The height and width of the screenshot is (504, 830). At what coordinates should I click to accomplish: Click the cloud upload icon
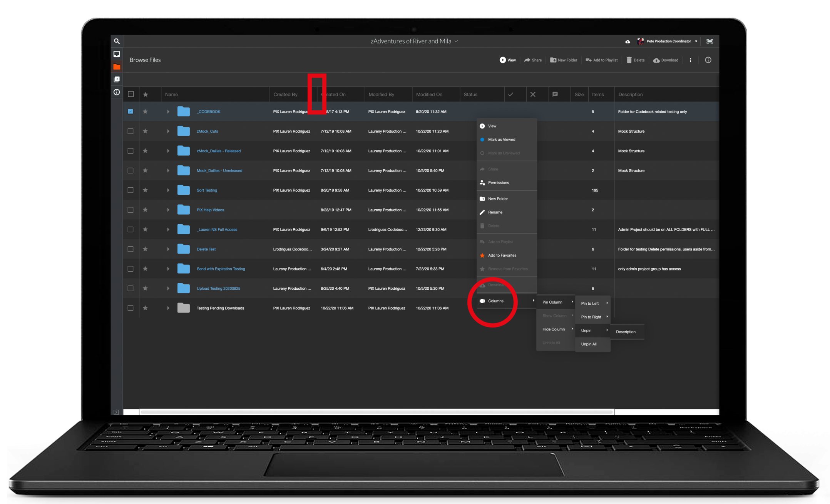pos(628,42)
